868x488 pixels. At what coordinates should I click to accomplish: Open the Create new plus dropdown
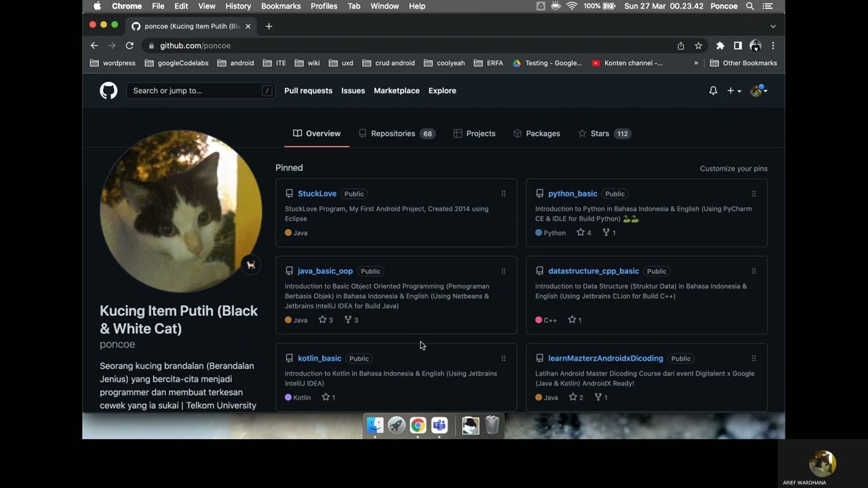point(734,91)
